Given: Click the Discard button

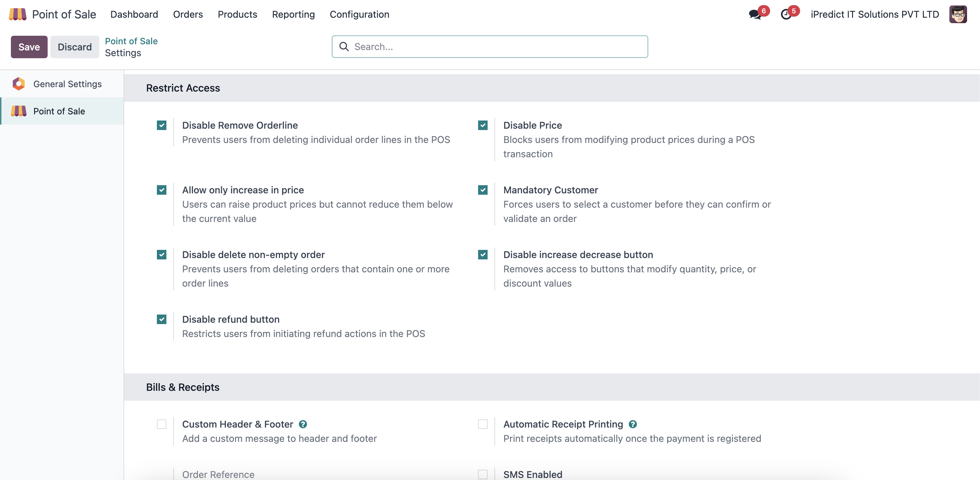Looking at the screenshot, I should coord(75,47).
